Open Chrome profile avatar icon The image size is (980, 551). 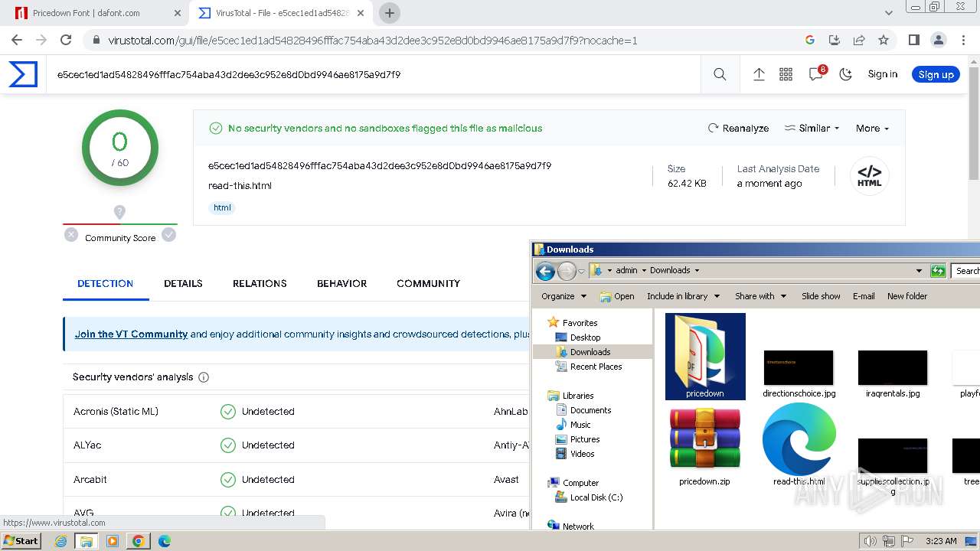pyautogui.click(x=938, y=40)
